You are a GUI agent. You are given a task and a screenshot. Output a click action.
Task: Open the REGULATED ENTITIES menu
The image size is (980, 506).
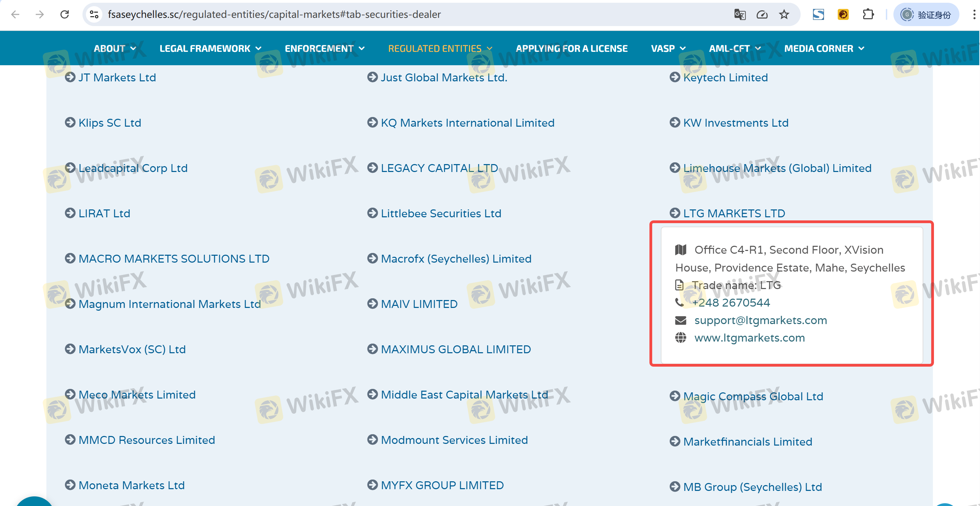pos(440,49)
